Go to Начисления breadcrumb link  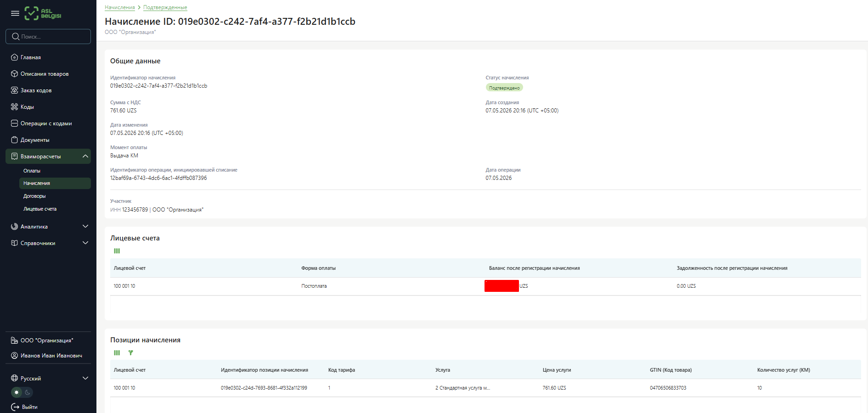point(120,7)
